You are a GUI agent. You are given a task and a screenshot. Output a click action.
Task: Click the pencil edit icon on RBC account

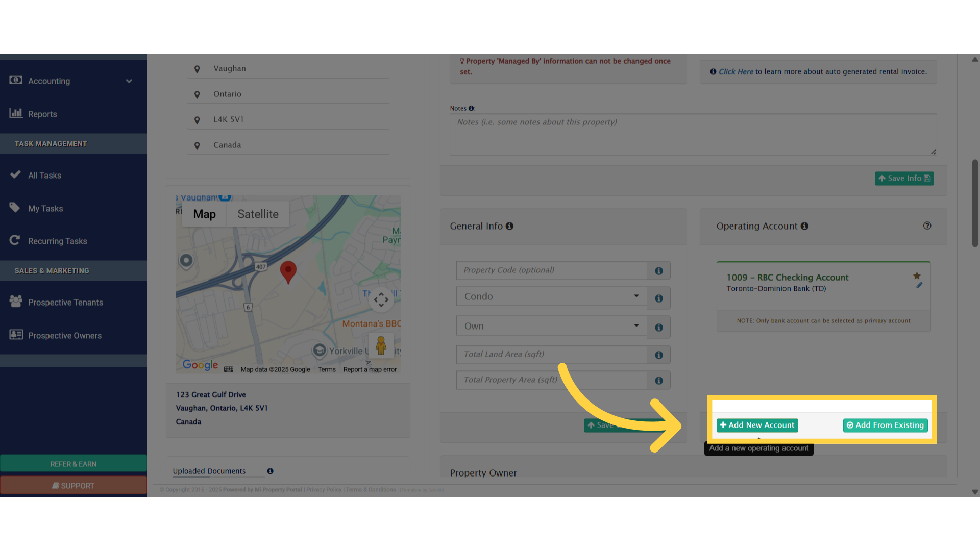[x=919, y=286]
